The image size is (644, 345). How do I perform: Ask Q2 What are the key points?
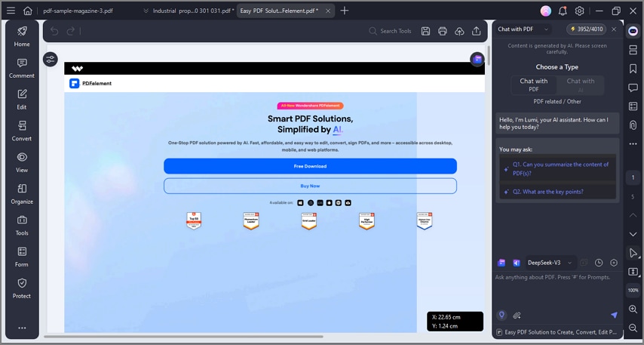[558, 192]
